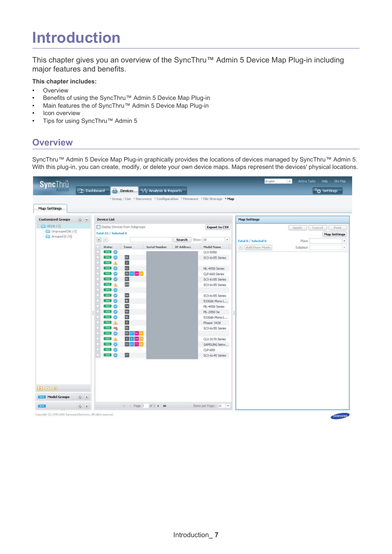
Task: Click the NEW badge on ML-2850 Se row
Action: pyautogui.click(x=108, y=312)
